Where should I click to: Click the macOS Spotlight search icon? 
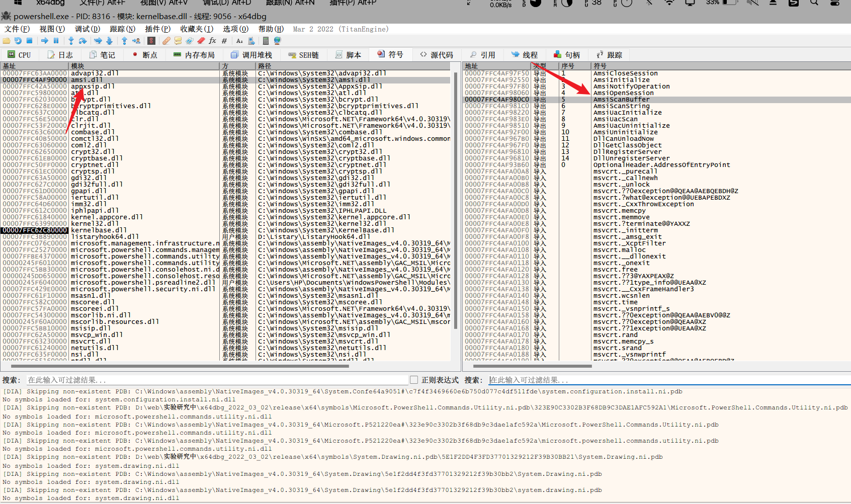(814, 3)
